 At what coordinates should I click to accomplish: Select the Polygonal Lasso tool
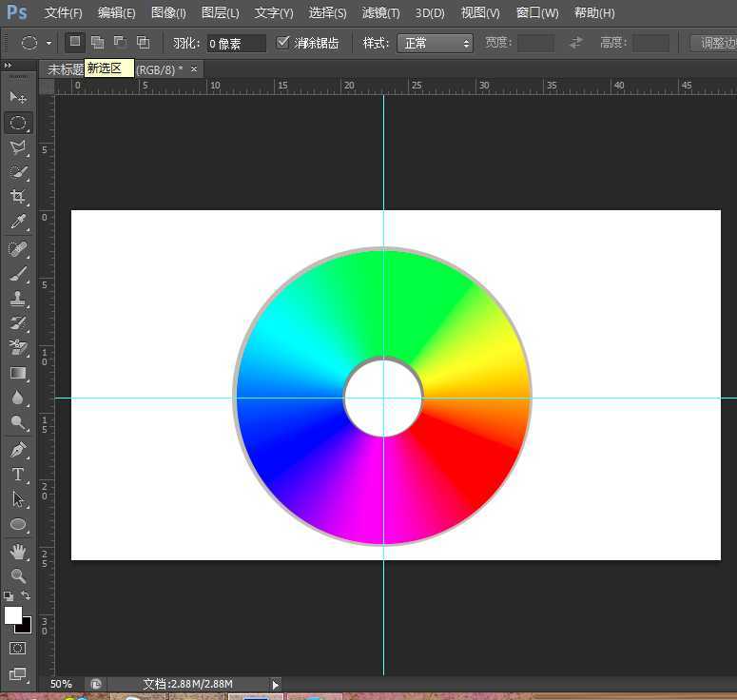coord(18,147)
